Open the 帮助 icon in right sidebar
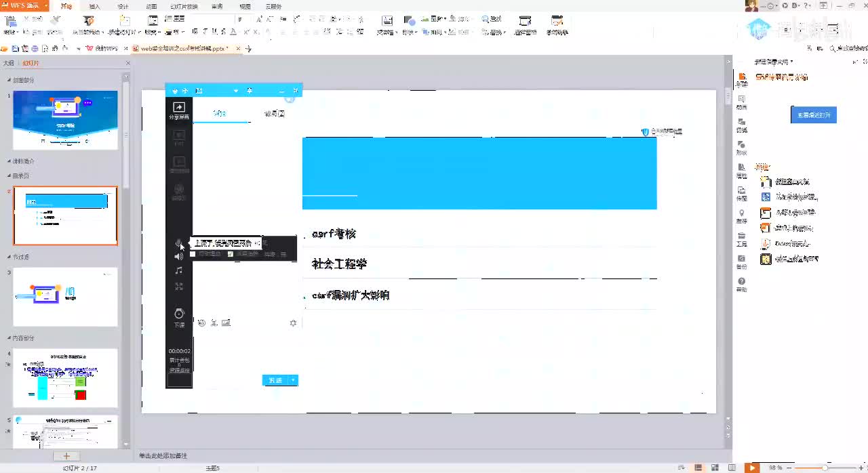Screen dimensions: 868x473 [742, 285]
